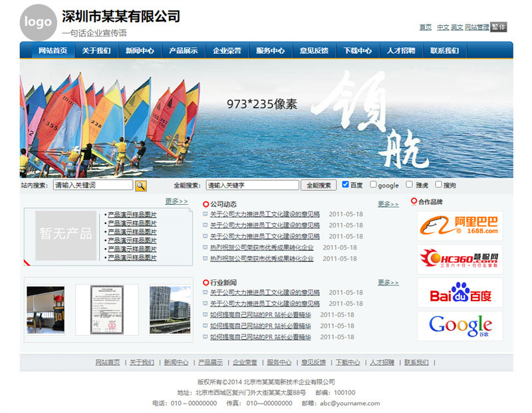Open 下载中心 in the footer links
532x413 pixels.
click(348, 362)
